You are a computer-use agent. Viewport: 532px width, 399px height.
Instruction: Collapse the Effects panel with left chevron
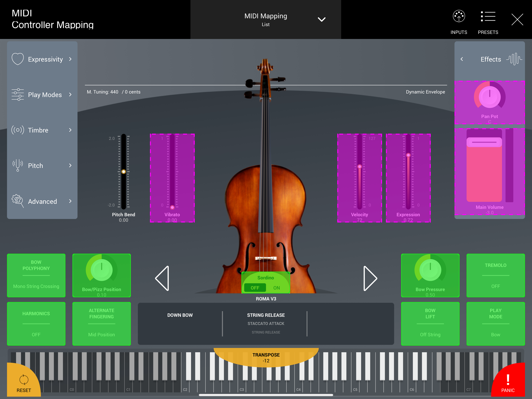462,59
